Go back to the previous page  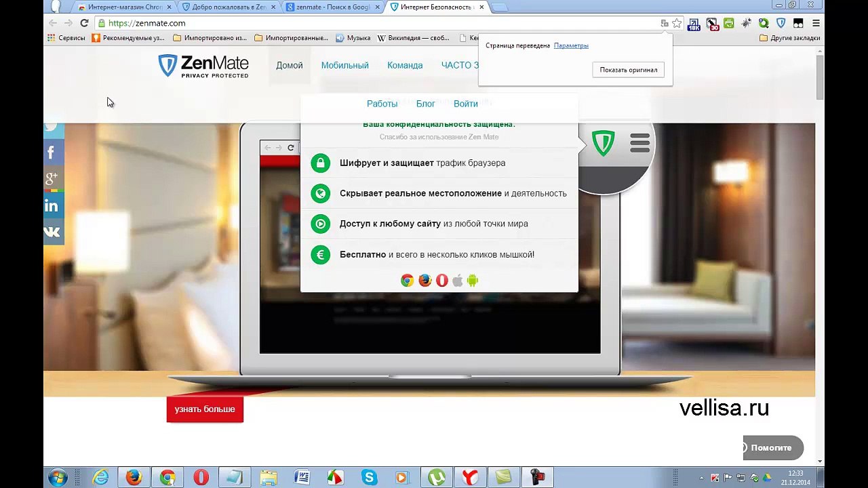(53, 23)
